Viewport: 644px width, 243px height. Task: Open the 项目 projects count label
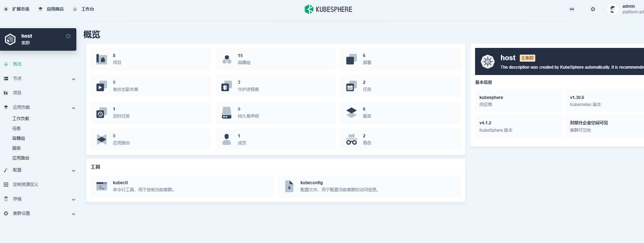click(117, 63)
